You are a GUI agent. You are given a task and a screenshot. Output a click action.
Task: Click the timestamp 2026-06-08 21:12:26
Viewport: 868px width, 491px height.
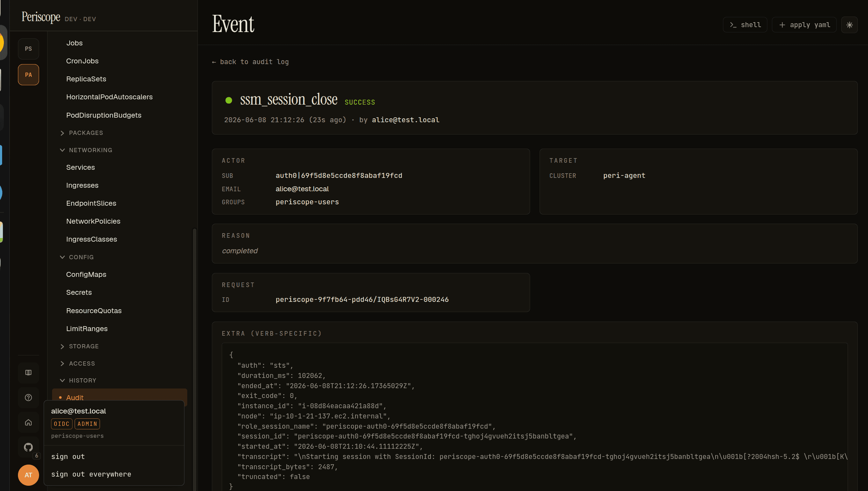[264, 120]
